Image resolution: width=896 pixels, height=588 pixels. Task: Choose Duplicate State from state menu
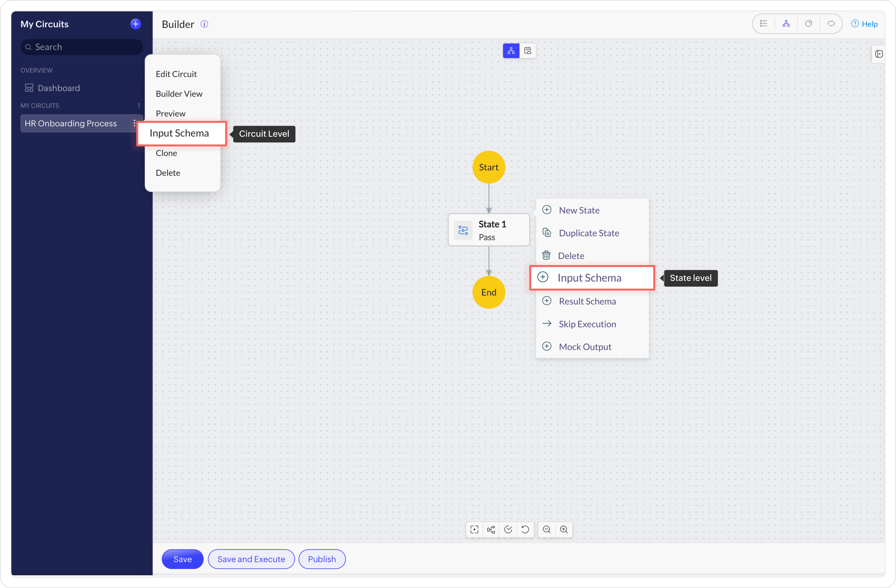pos(589,233)
